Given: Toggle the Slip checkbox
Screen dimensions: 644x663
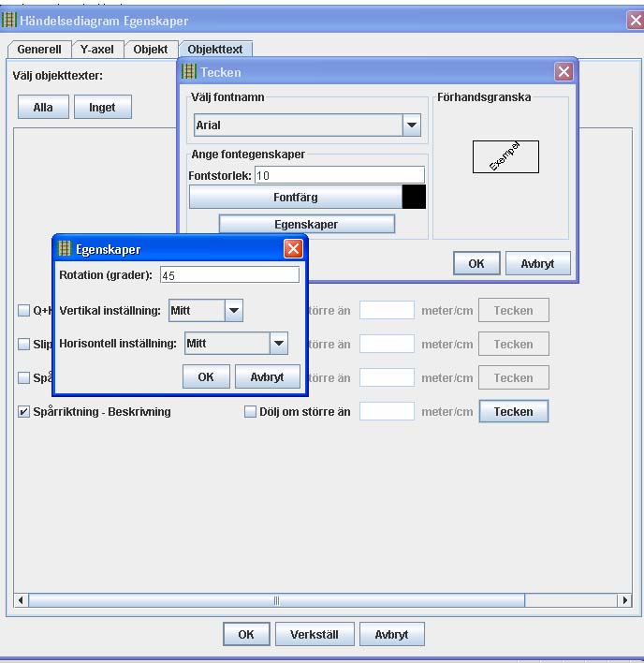Looking at the screenshot, I should tap(23, 345).
